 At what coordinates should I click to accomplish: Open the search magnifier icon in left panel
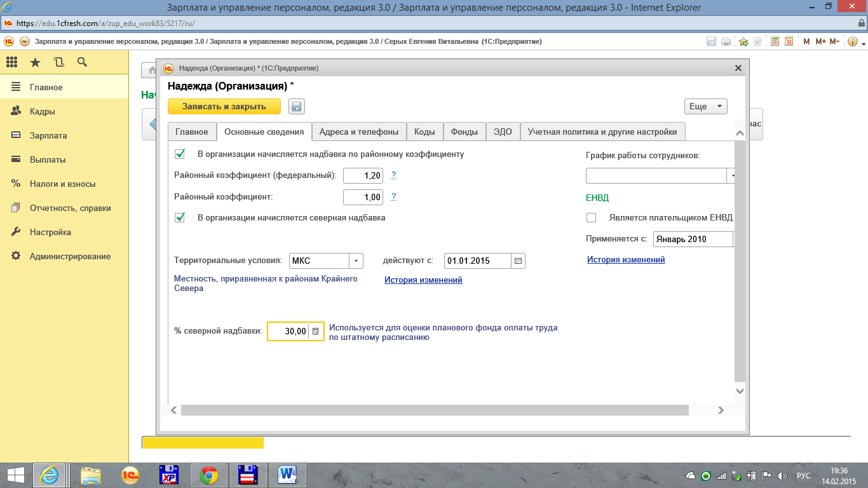click(82, 62)
